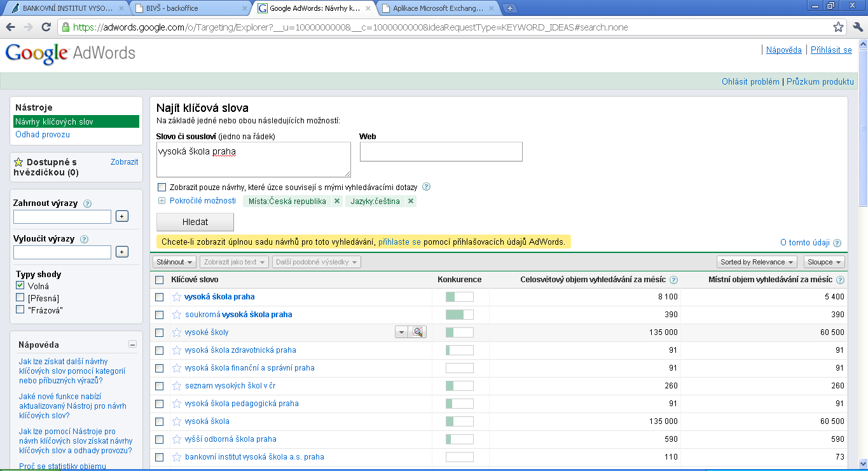Open help for Celosvětový objem column

(673, 280)
